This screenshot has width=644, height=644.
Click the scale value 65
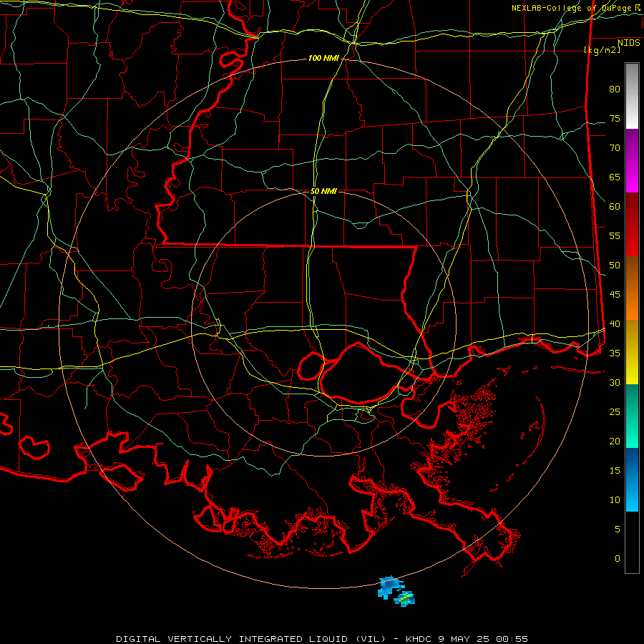pos(615,177)
